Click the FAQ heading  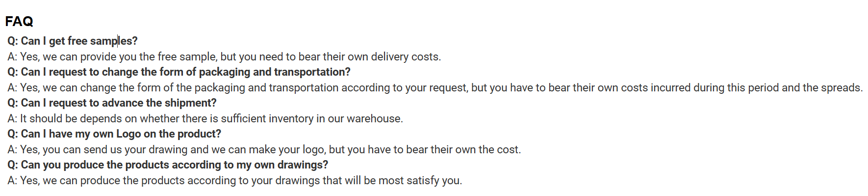coord(19,21)
